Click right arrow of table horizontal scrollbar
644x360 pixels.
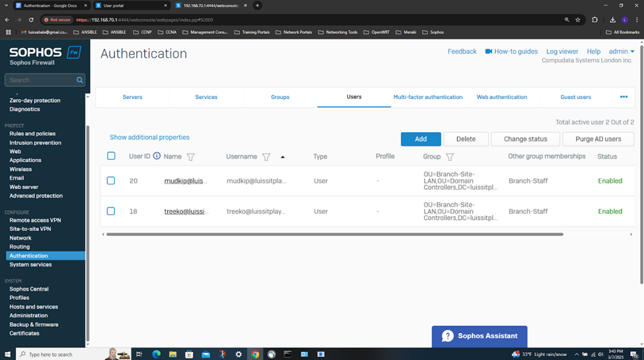pyautogui.click(x=631, y=234)
